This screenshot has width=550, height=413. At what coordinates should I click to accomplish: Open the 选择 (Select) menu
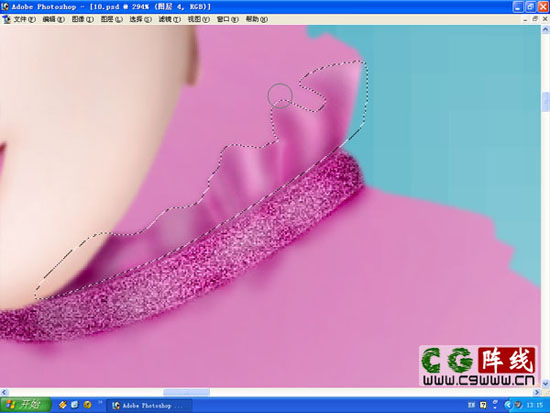click(x=140, y=19)
